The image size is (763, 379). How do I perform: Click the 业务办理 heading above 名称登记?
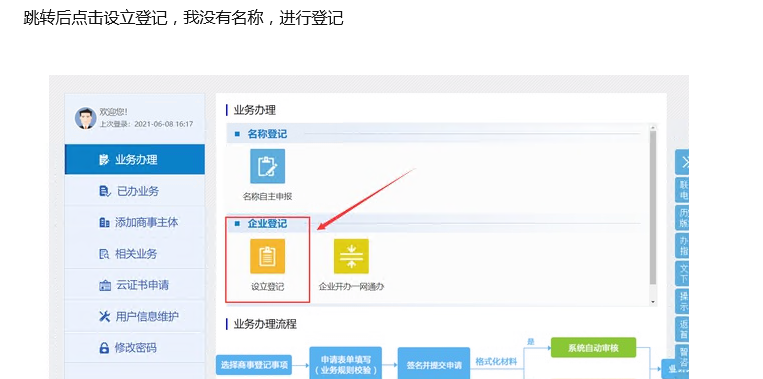254,110
